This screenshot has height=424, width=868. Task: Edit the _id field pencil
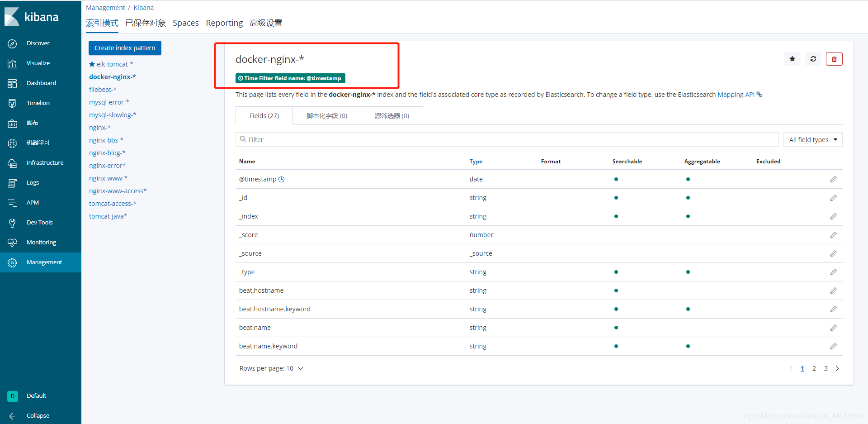point(833,198)
